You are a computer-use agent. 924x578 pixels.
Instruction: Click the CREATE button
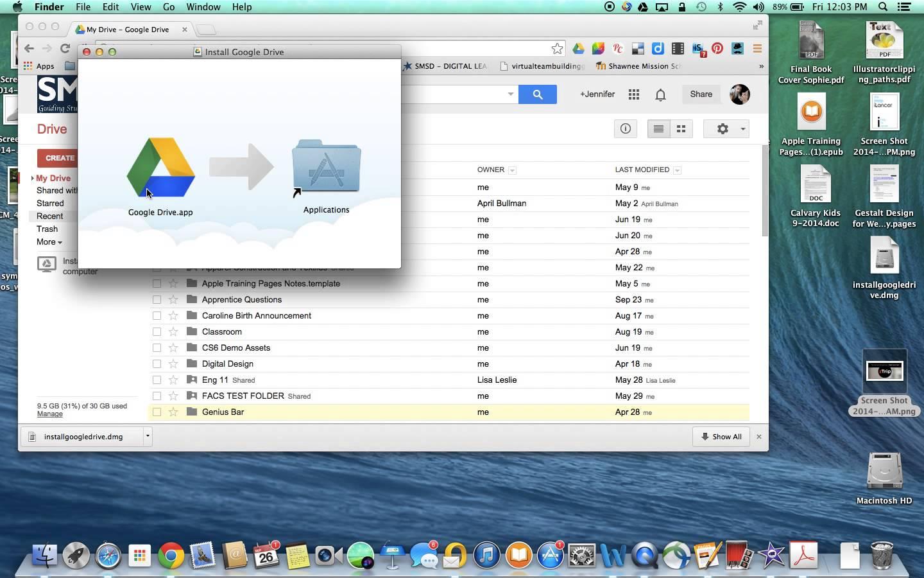click(x=58, y=158)
